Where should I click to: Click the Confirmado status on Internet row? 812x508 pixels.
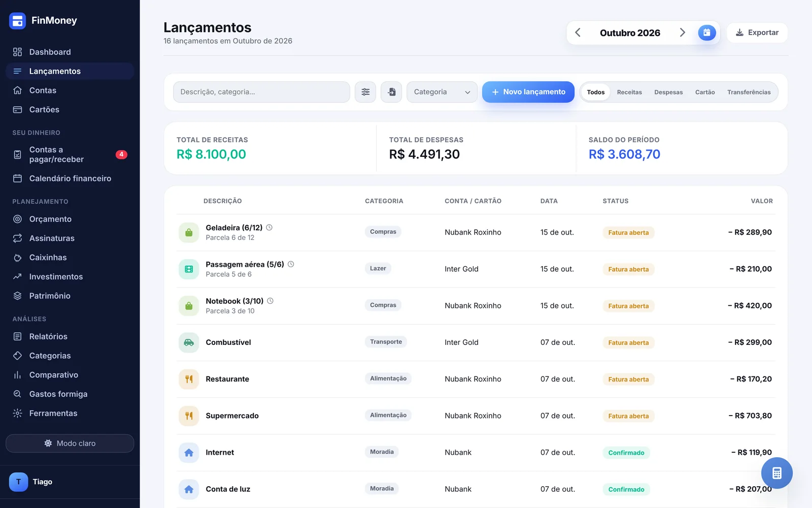pos(626,453)
